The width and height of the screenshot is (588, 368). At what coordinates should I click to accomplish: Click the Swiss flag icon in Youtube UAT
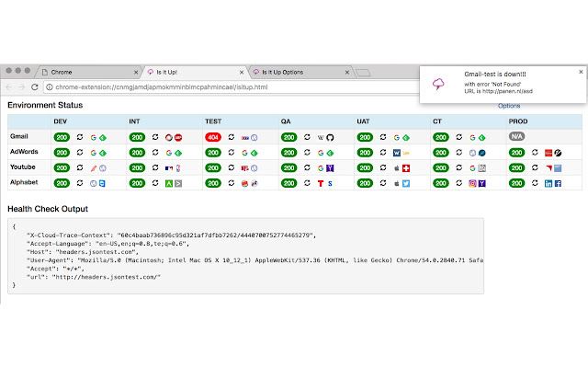tap(406, 168)
